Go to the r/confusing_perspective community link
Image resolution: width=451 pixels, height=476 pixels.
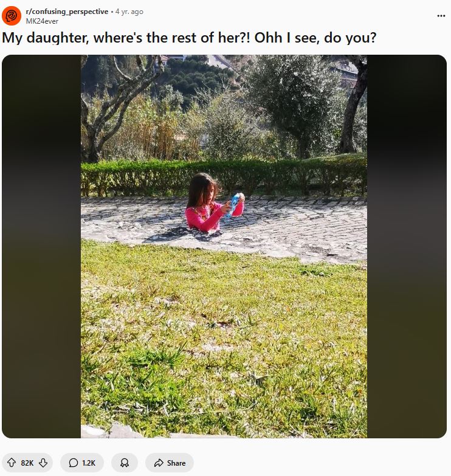[67, 12]
